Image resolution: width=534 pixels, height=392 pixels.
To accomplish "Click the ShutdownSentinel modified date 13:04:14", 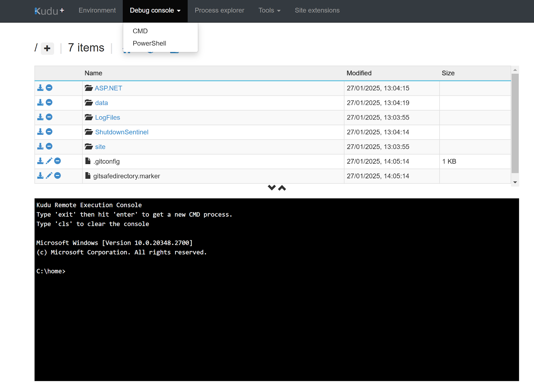I will (378, 132).
